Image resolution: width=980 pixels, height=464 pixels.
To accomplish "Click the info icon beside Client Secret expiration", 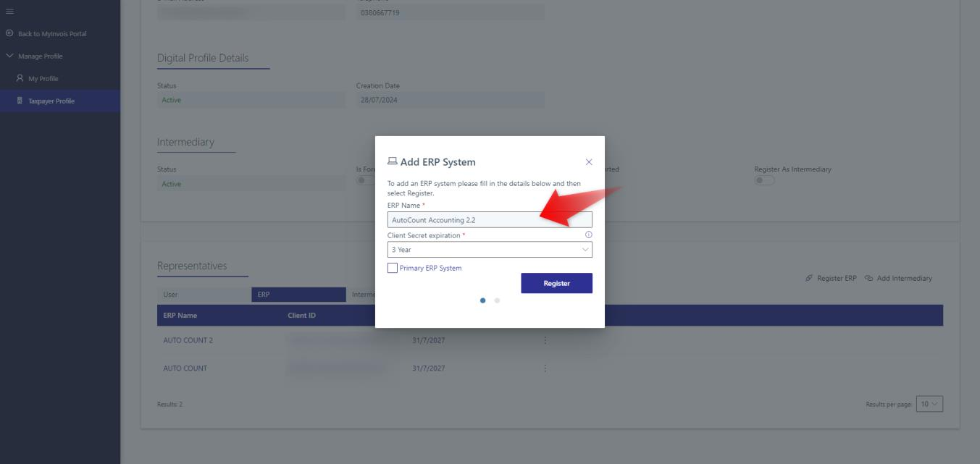I will coord(588,235).
